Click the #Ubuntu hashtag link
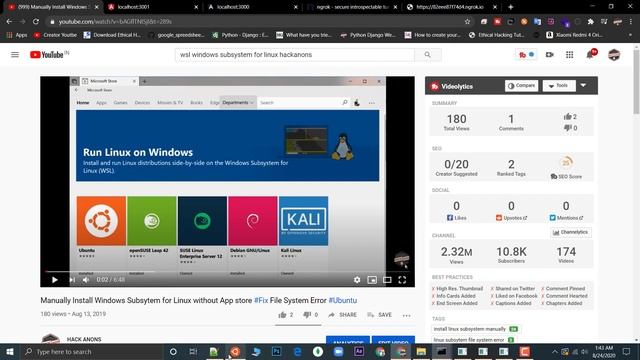 click(342, 300)
